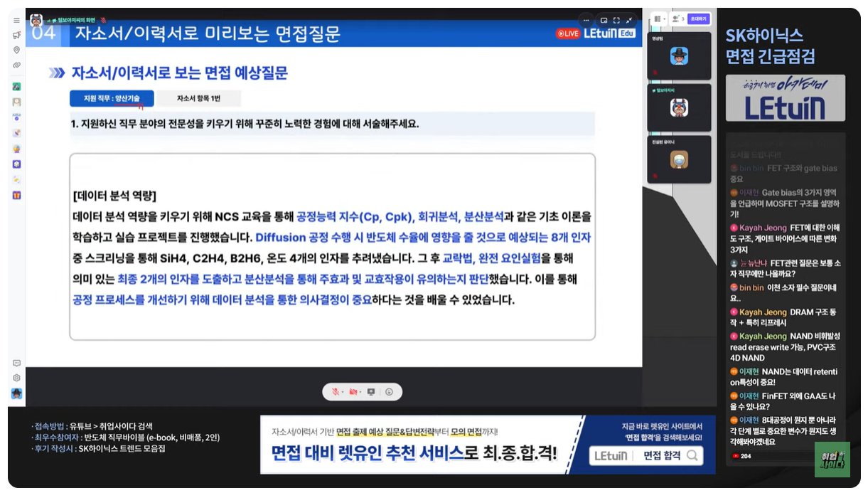Enable picture-in-picture for shared screen

pyautogui.click(x=604, y=20)
